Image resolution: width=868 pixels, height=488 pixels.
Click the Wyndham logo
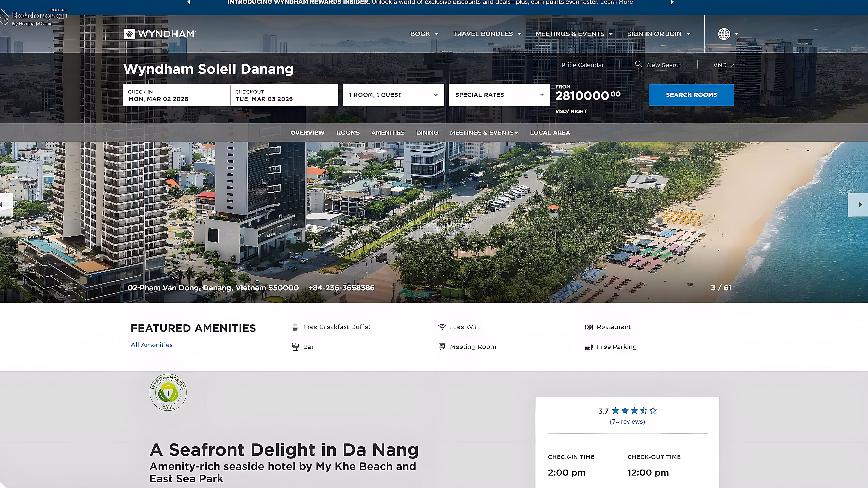coord(160,34)
